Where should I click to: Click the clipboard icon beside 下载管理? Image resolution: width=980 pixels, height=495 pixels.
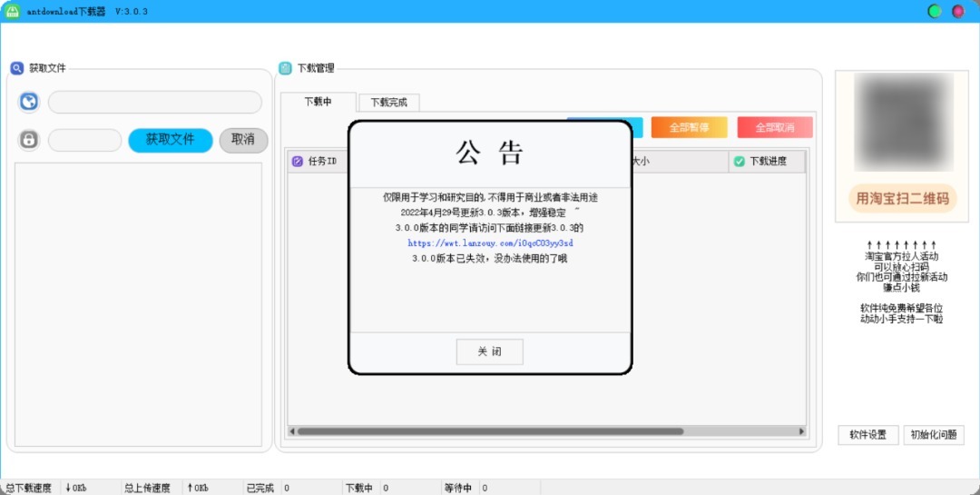coord(285,68)
